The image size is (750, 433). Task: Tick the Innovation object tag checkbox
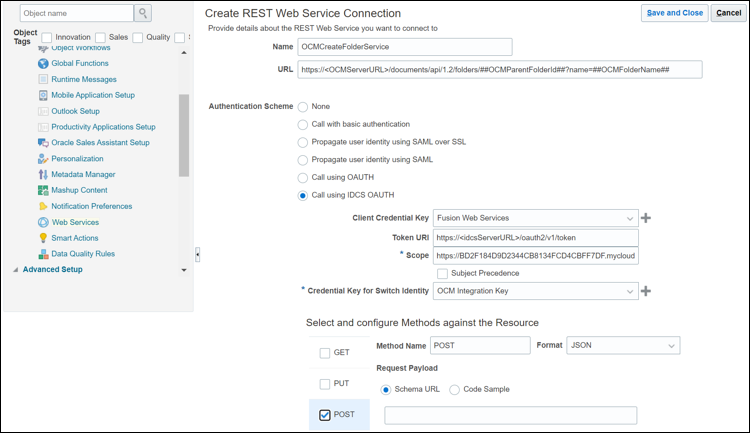coord(47,37)
